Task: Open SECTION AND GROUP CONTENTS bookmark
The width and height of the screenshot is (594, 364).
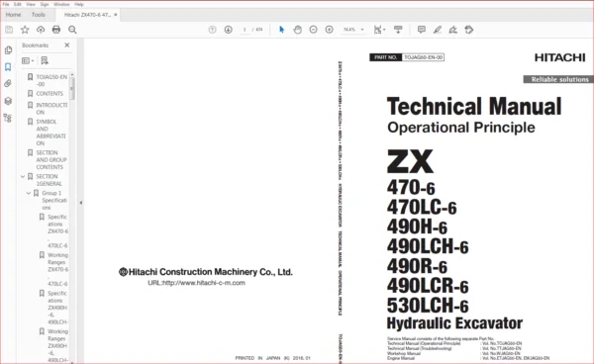Action: pos(51,159)
